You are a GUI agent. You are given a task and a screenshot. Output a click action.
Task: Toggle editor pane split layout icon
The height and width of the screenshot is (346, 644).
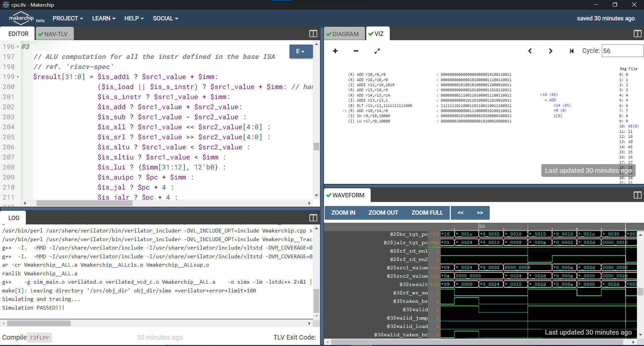[313, 34]
